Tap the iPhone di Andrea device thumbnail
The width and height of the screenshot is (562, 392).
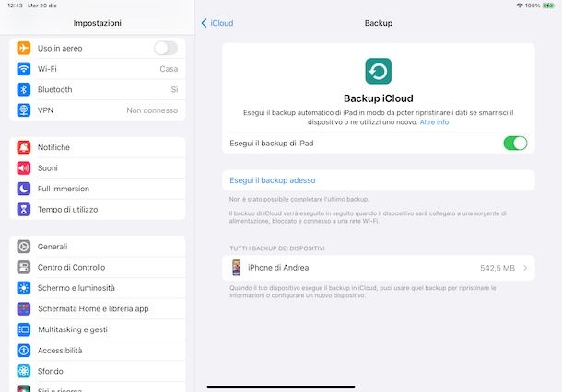(236, 268)
